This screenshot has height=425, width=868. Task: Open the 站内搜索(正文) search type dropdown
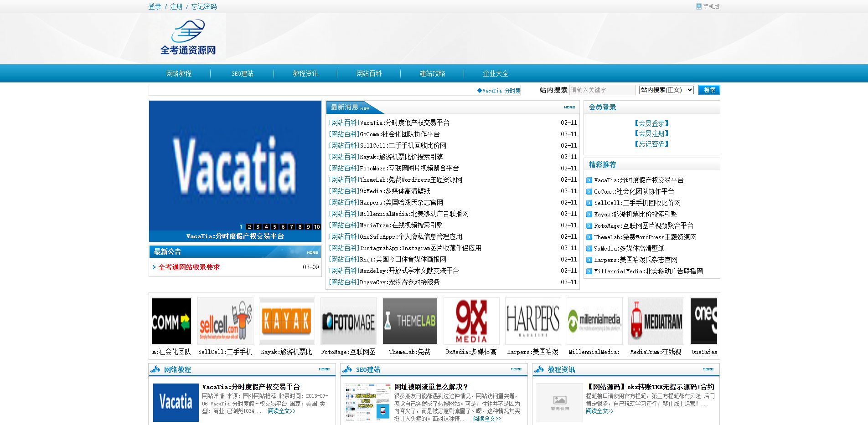click(x=666, y=90)
